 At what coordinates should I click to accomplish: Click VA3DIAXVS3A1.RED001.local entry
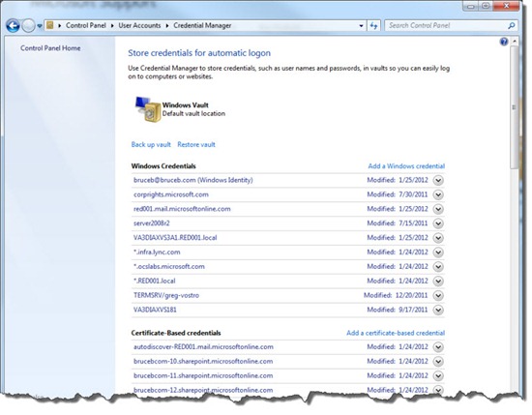click(x=175, y=238)
